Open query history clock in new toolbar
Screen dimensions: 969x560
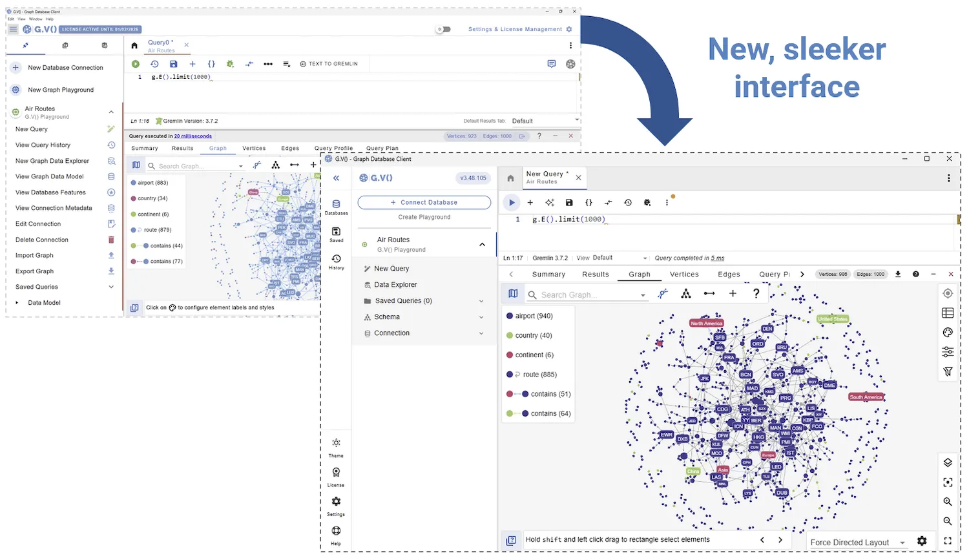[628, 203]
